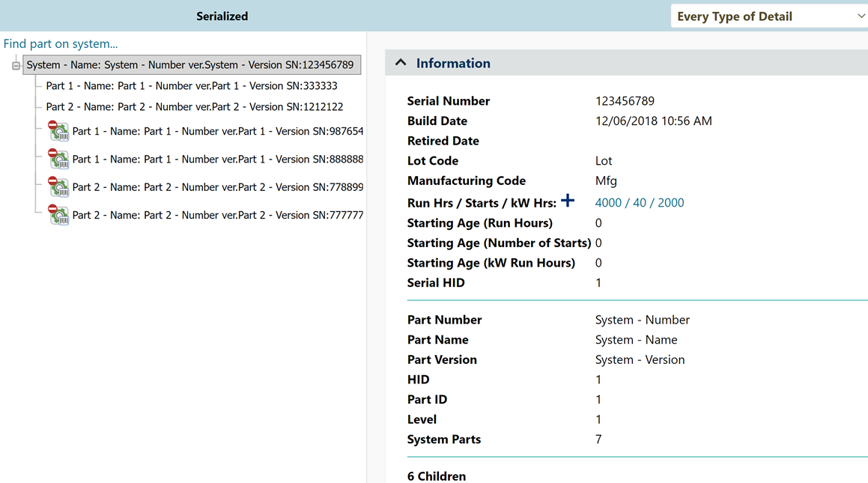The image size is (868, 483).
Task: Select Part 1 with SN:333333
Action: 192,86
